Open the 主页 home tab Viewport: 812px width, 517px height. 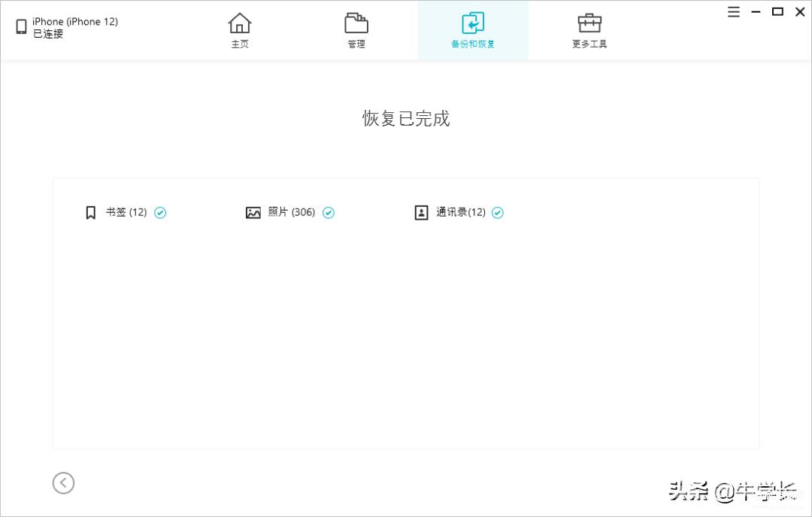(240, 31)
